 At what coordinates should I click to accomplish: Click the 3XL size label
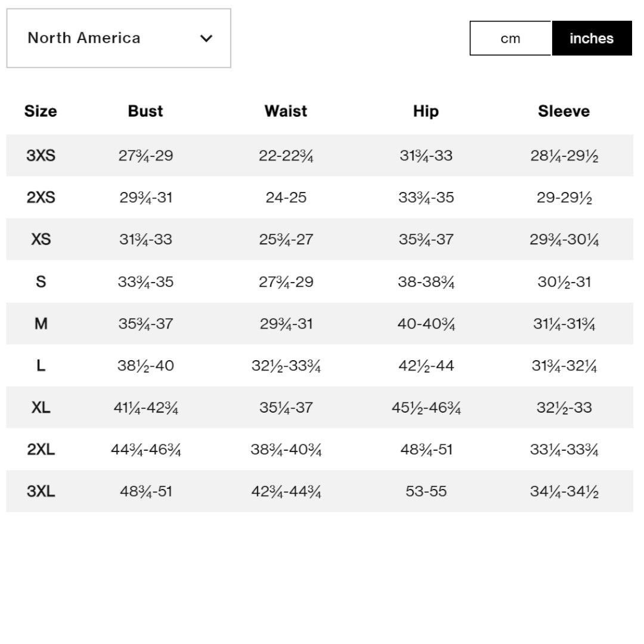coord(41,491)
